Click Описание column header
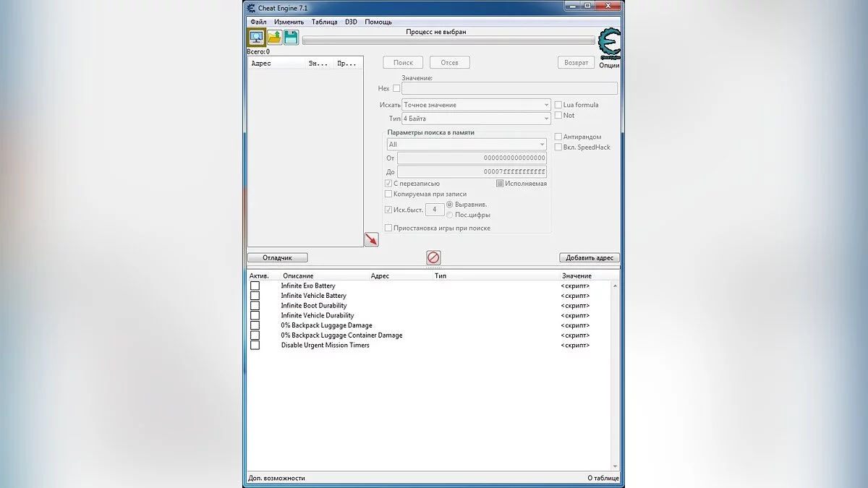Image resolution: width=868 pixels, height=488 pixels. click(298, 275)
